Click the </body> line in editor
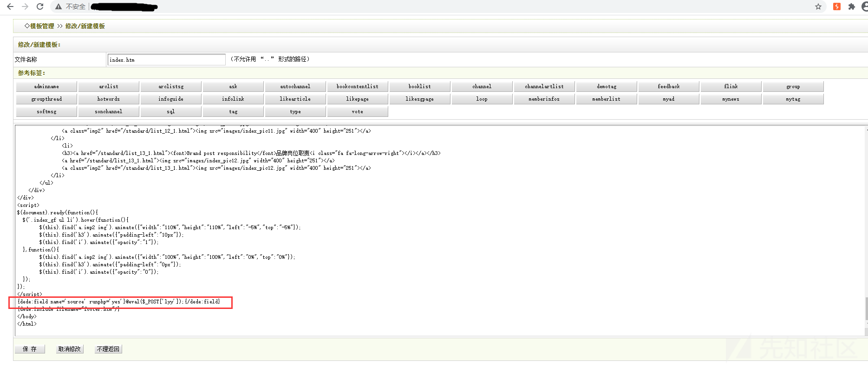The height and width of the screenshot is (366, 868). (x=27, y=316)
